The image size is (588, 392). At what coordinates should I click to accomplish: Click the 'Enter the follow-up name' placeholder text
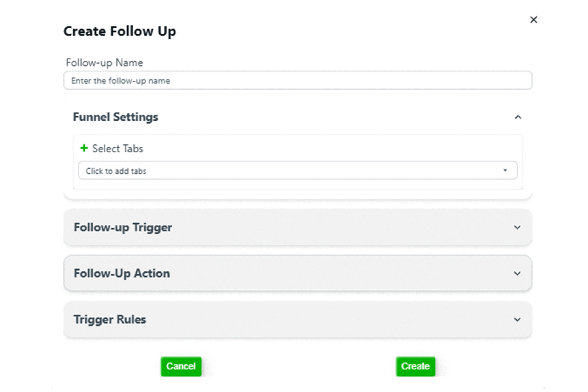tap(121, 81)
